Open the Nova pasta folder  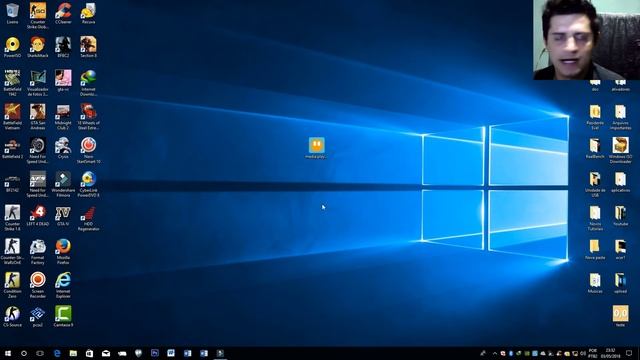pos(595,249)
